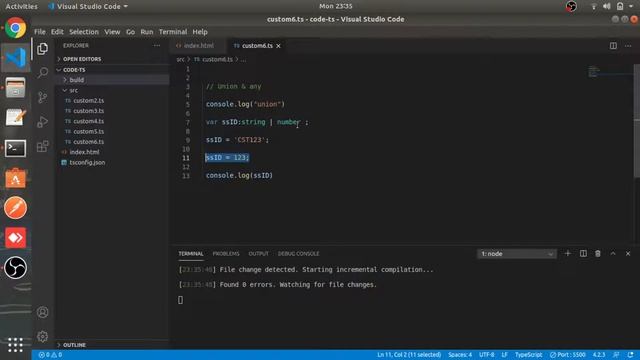The height and width of the screenshot is (360, 640).
Task: Change indentation via Spaces: 4
Action: 460,355
